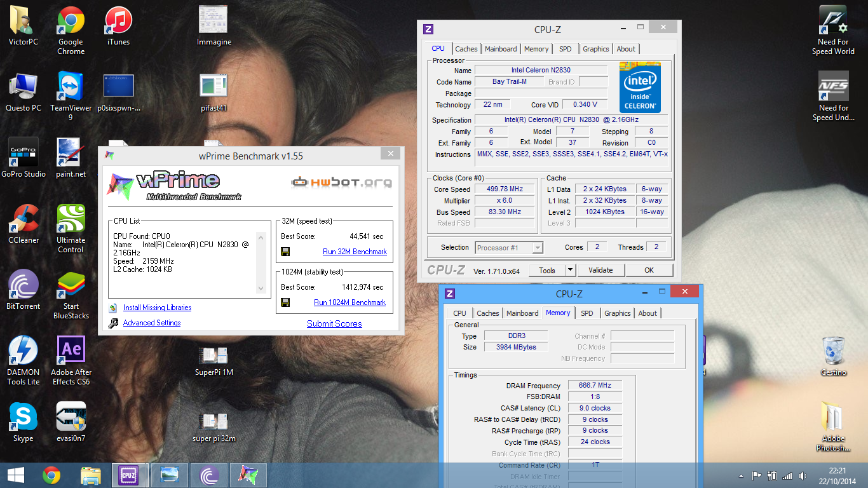Click Run 32M Benchmark link
Viewport: 868px width, 488px height.
[355, 252]
